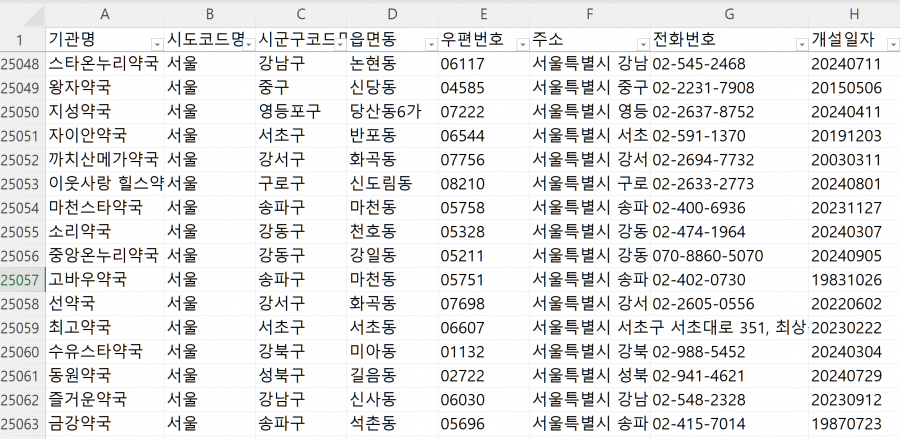Select cell containing 소리약국
900x439 pixels.
(104, 231)
